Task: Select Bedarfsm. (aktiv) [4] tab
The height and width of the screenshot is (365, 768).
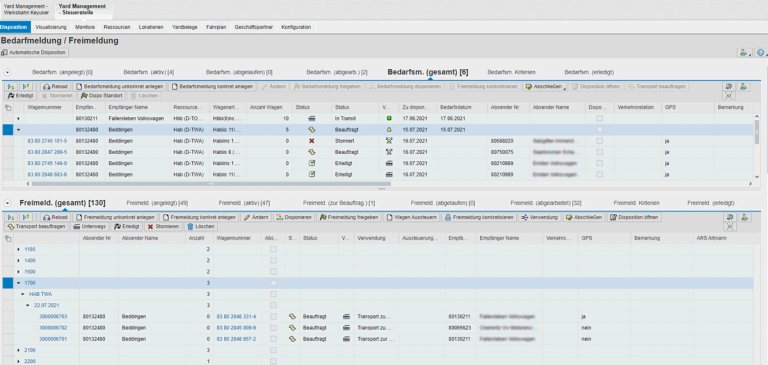Action: (x=148, y=72)
